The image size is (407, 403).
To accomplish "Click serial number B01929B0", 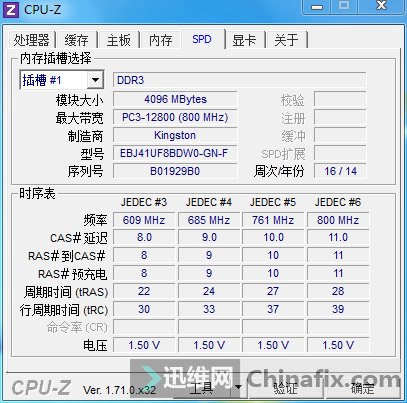I will tap(175, 171).
